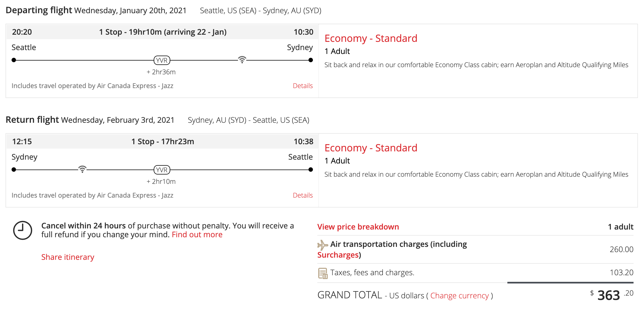Click the YVR stop badge on departing flight
The width and height of the screenshot is (644, 311).
click(162, 60)
